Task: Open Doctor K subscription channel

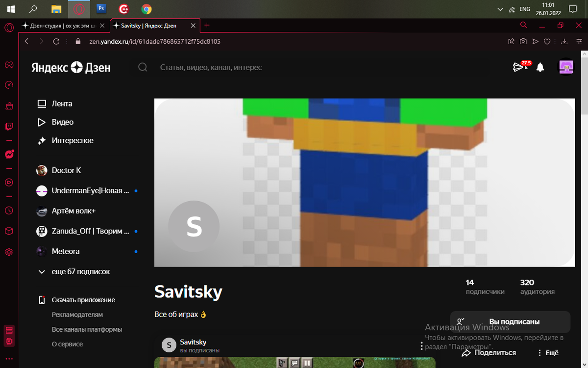Action: 59,170
